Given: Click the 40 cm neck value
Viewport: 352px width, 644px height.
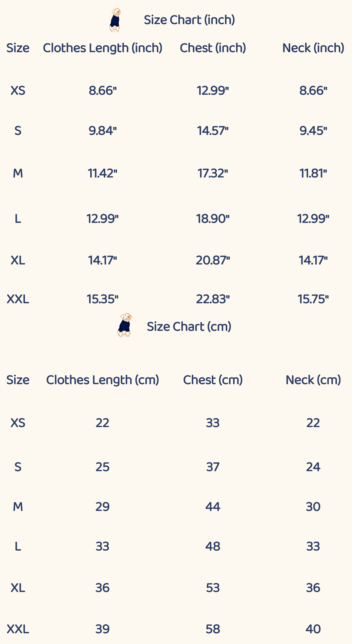Looking at the screenshot, I should point(313,629).
